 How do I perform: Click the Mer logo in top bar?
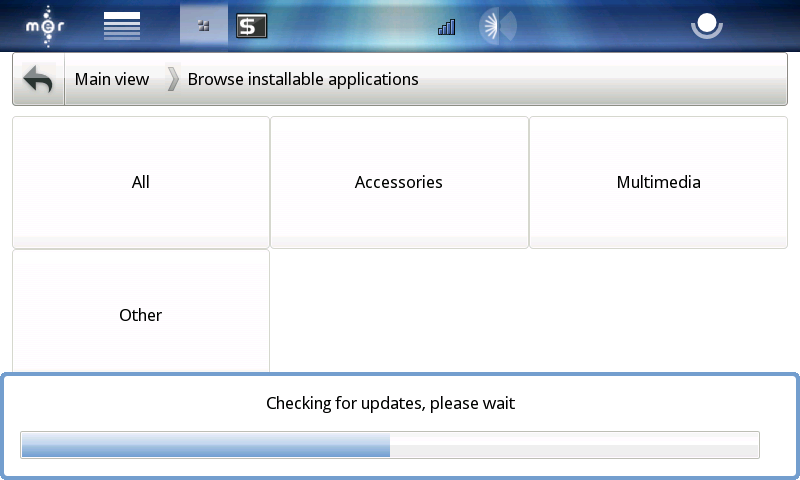pos(45,25)
